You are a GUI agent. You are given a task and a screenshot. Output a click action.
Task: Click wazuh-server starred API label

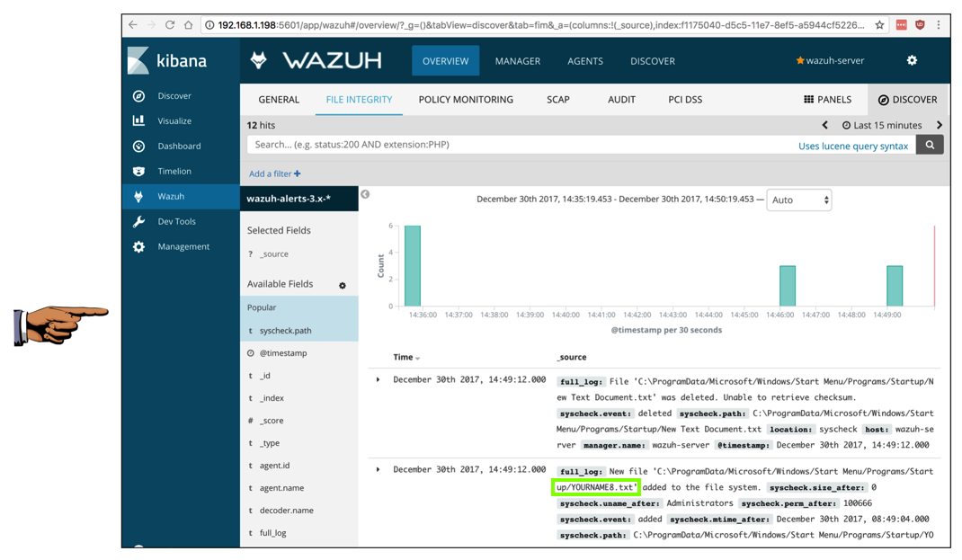point(830,60)
